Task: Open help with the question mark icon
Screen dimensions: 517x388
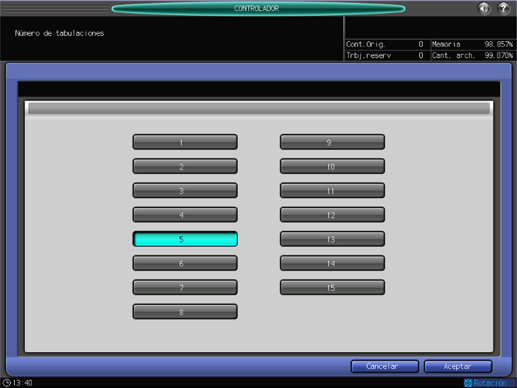Action: [x=503, y=8]
